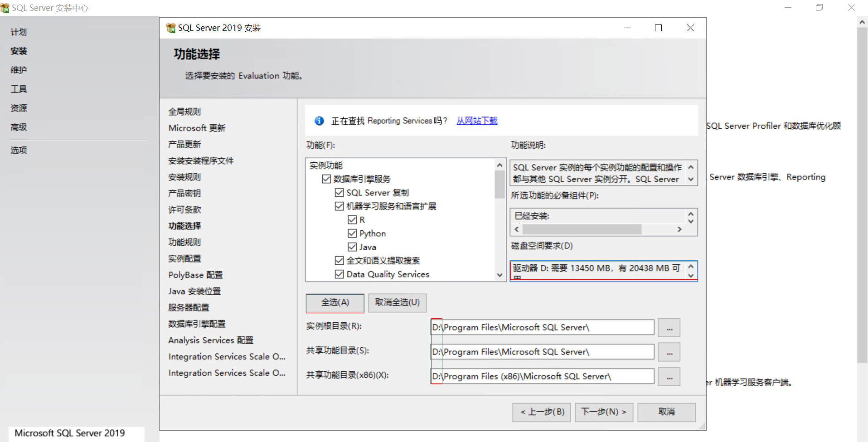Open 工具 in the 安装中心 sidebar
The image size is (868, 442).
[x=19, y=89]
